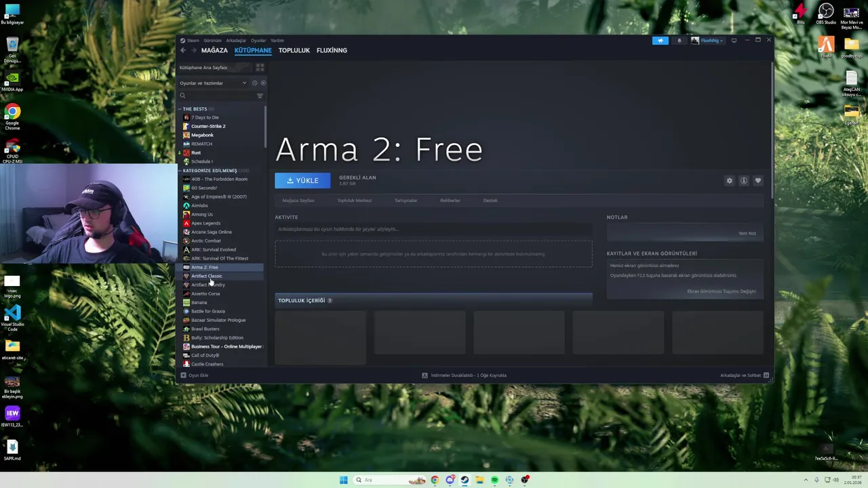Select Apex Legends in the game list
868x488 pixels.
pyautogui.click(x=205, y=223)
